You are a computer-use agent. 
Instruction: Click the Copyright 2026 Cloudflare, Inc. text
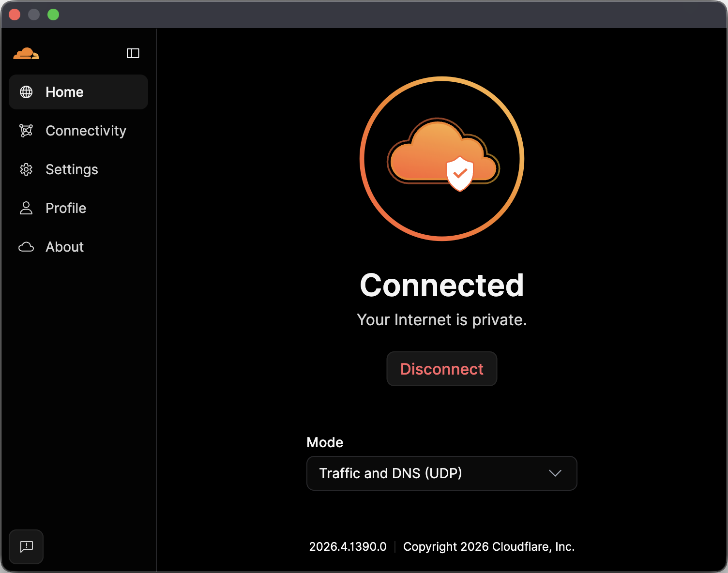pyautogui.click(x=489, y=547)
